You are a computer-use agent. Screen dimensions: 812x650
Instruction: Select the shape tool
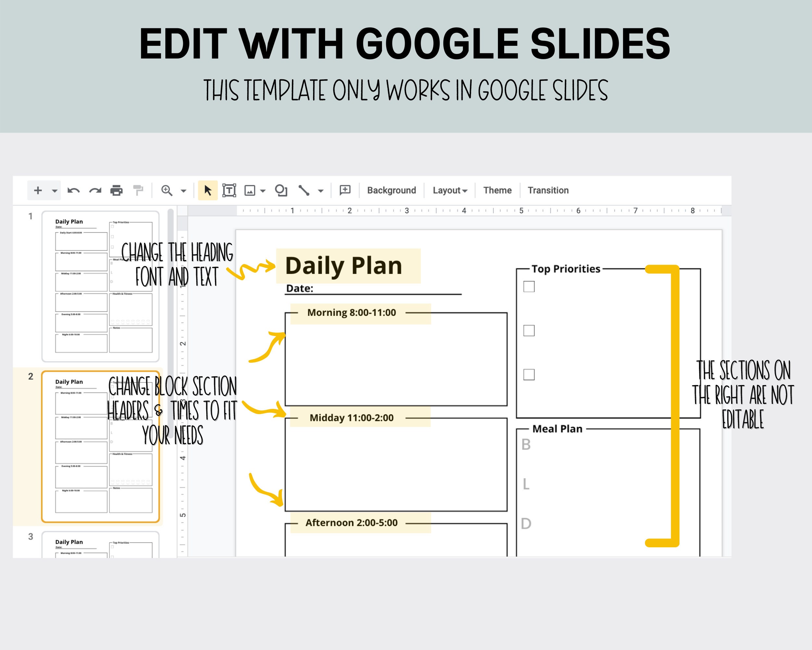coord(281,190)
